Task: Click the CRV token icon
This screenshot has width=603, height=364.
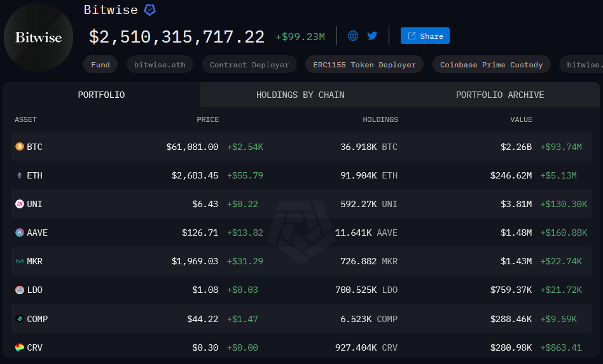Action: [x=19, y=347]
